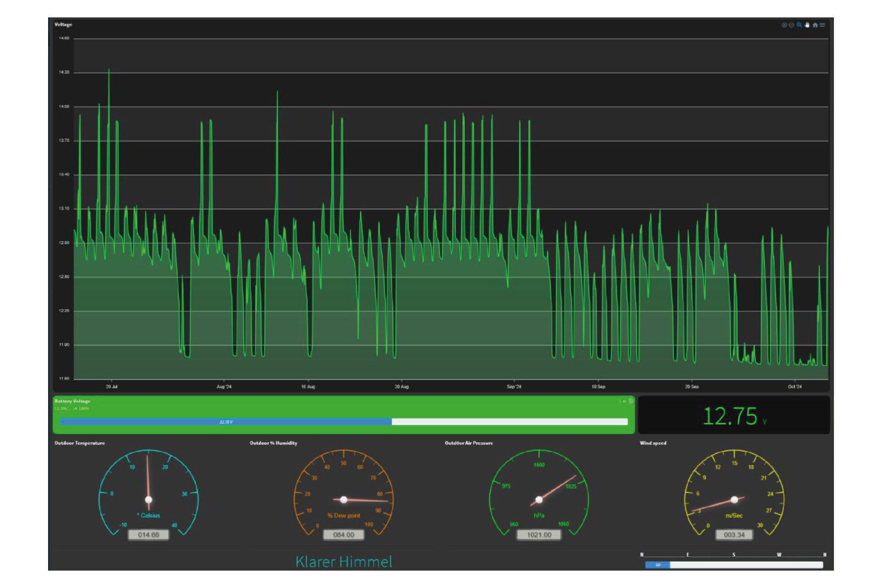Activate the hand panning tool

[x=807, y=25]
